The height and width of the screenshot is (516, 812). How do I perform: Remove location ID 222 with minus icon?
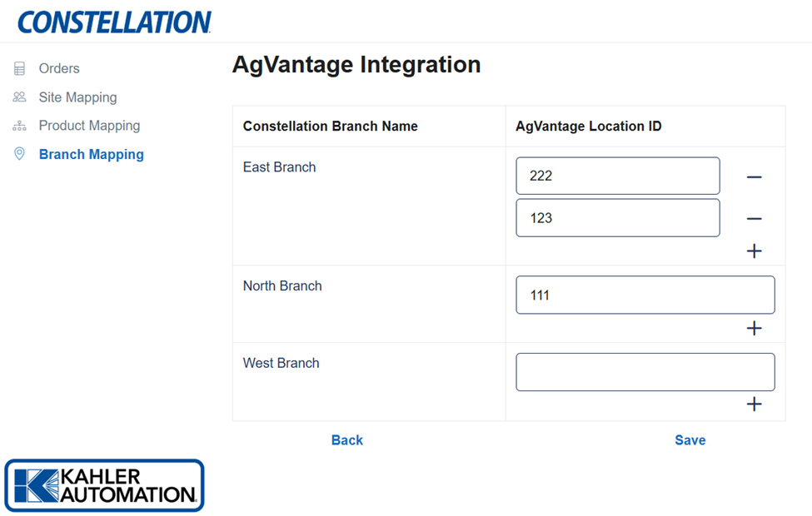pyautogui.click(x=754, y=177)
